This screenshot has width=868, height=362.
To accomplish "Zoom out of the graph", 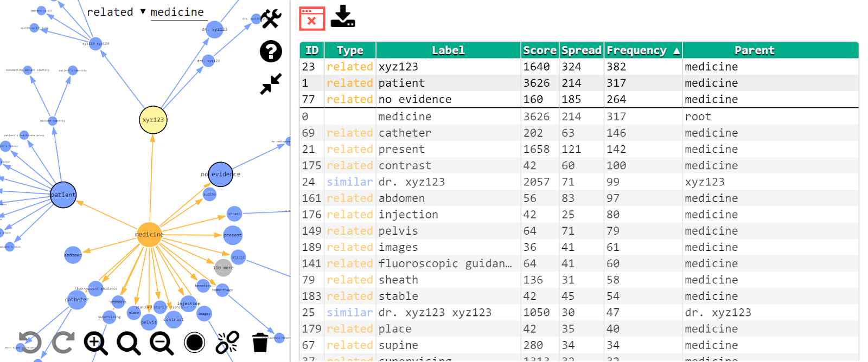I will [x=162, y=342].
